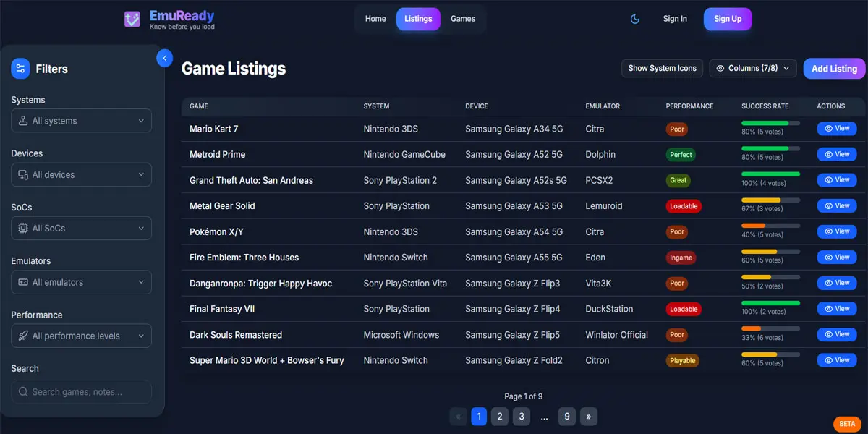Select current page 1 button
This screenshot has height=434, width=868.
tap(479, 417)
